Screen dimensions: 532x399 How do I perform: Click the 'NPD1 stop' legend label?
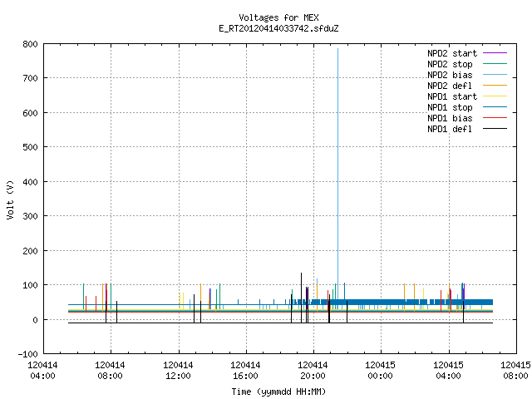[450, 107]
